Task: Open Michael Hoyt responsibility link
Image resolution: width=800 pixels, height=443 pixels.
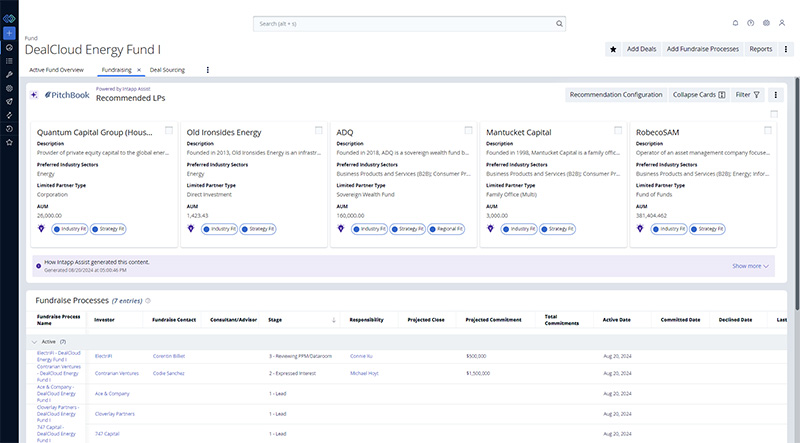Action: [364, 374]
